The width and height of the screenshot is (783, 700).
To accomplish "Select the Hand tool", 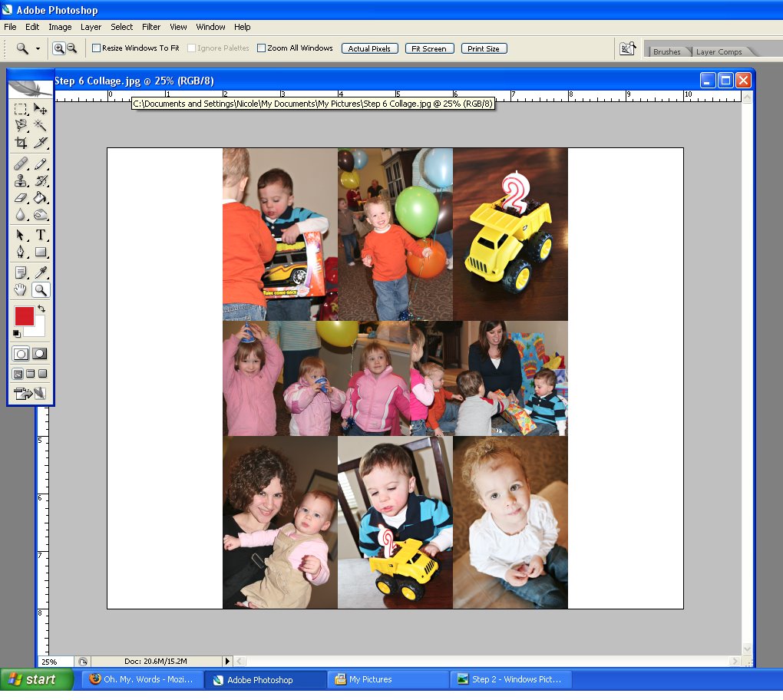I will (21, 289).
